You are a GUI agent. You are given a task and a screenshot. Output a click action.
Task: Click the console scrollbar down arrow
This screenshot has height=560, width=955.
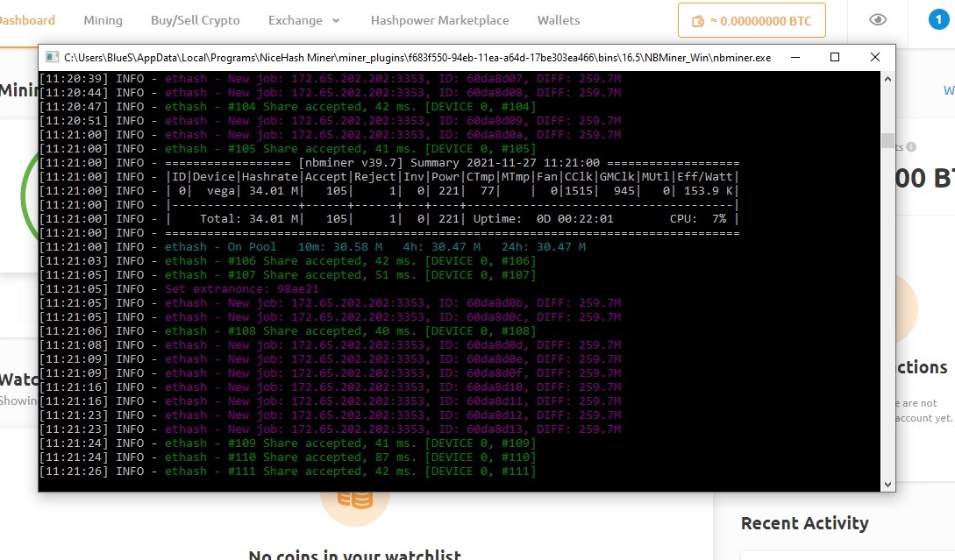click(887, 484)
